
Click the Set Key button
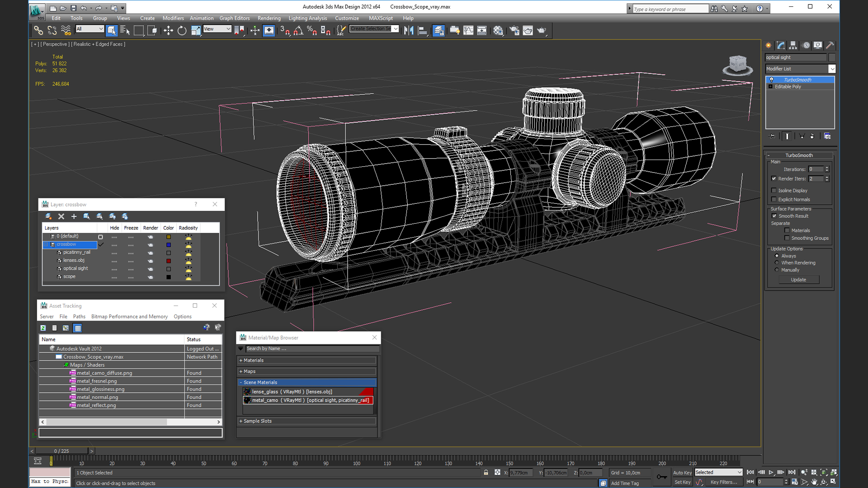(682, 482)
